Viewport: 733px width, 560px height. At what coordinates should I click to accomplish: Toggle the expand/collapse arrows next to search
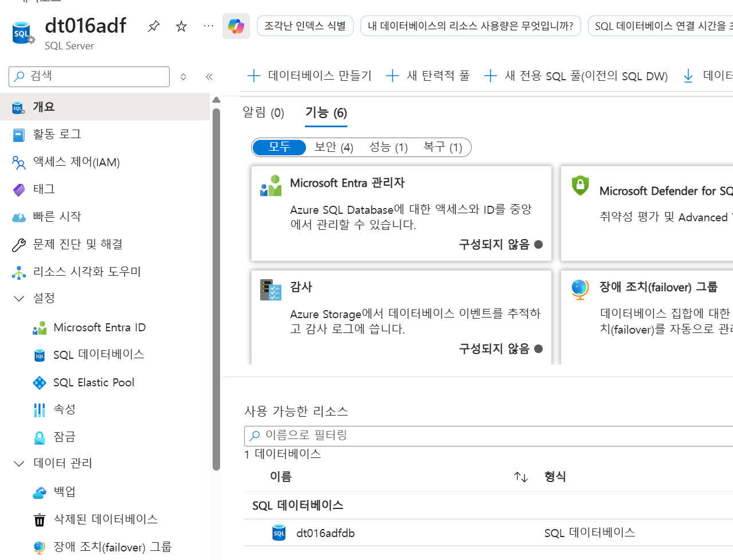tap(183, 77)
